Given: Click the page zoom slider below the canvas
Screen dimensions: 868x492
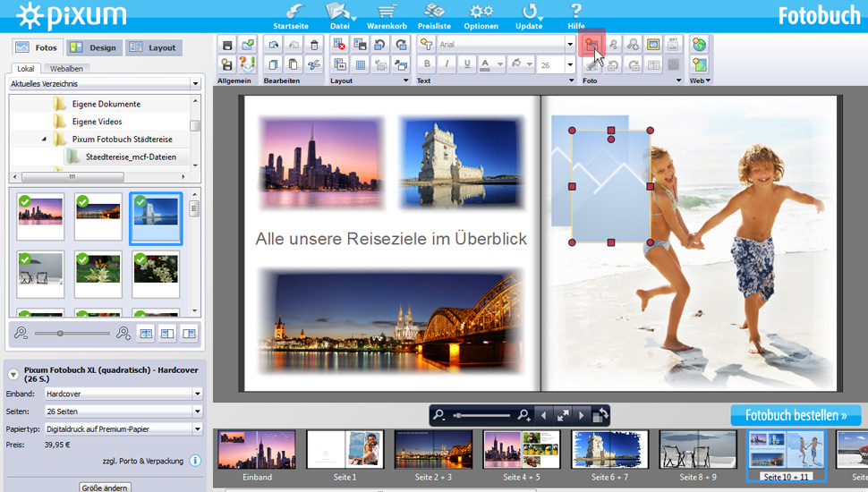Looking at the screenshot, I should (483, 415).
